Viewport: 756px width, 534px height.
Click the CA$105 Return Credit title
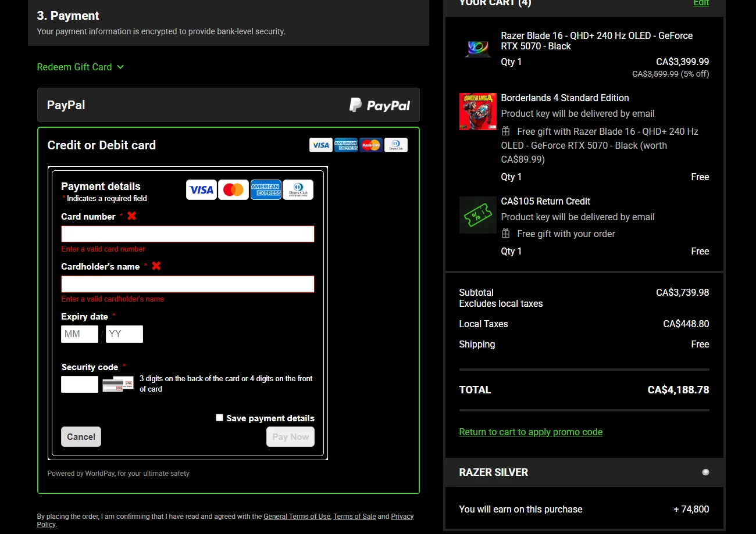(x=545, y=201)
